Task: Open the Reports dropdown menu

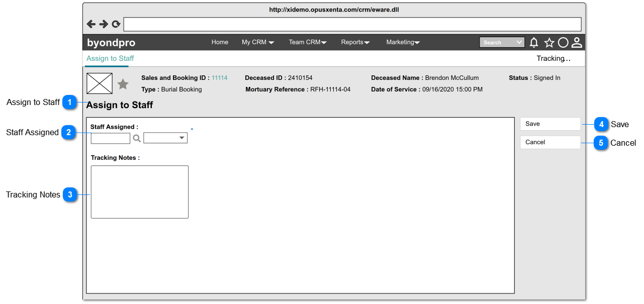Action: 355,42
